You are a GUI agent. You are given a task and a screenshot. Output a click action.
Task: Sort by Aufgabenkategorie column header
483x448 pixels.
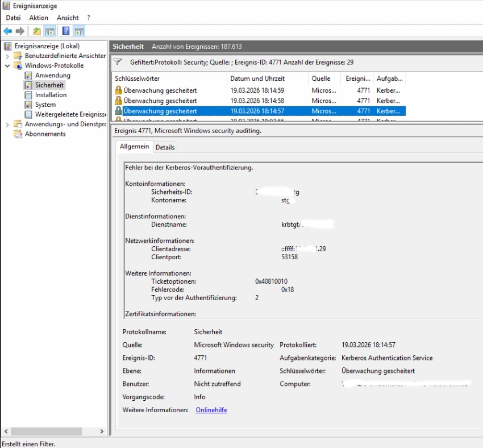(x=390, y=78)
